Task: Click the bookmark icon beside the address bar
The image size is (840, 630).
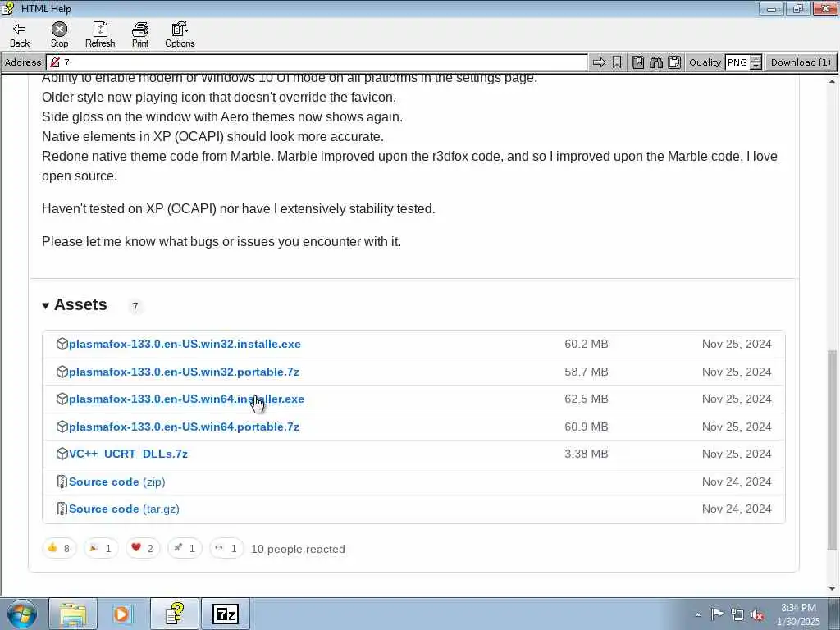Action: 617,62
